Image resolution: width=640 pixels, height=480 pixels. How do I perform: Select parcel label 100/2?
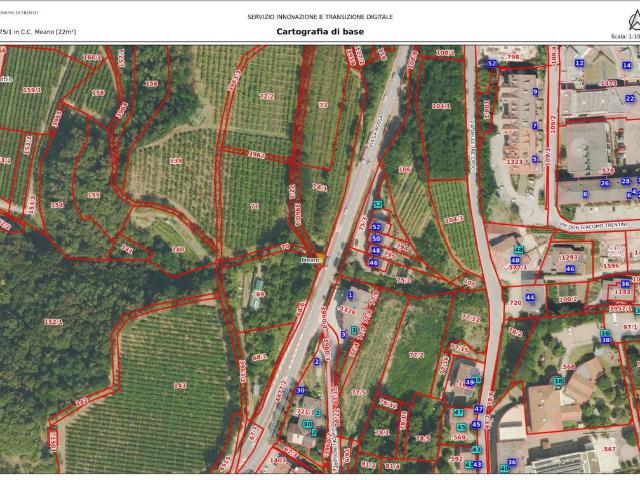click(568, 300)
